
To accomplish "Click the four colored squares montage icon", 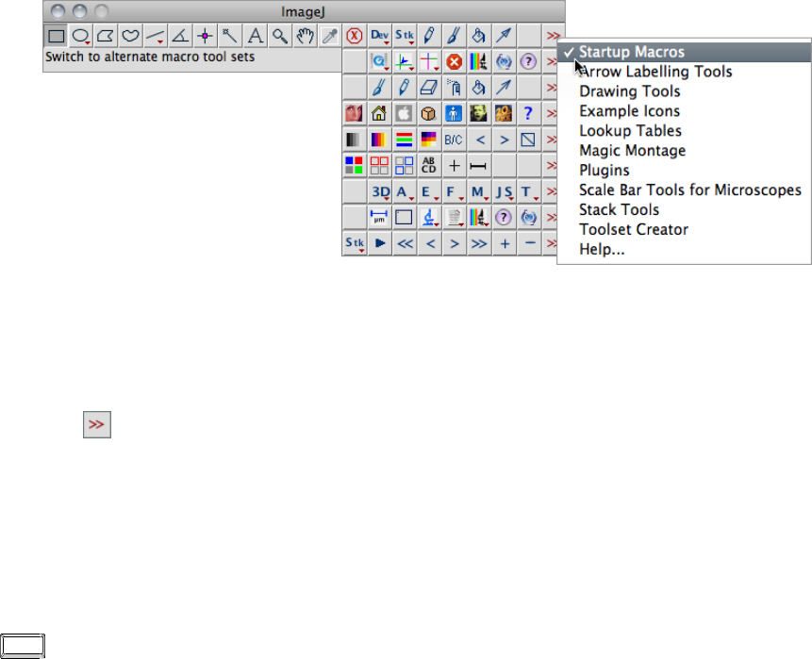I will pyautogui.click(x=355, y=166).
